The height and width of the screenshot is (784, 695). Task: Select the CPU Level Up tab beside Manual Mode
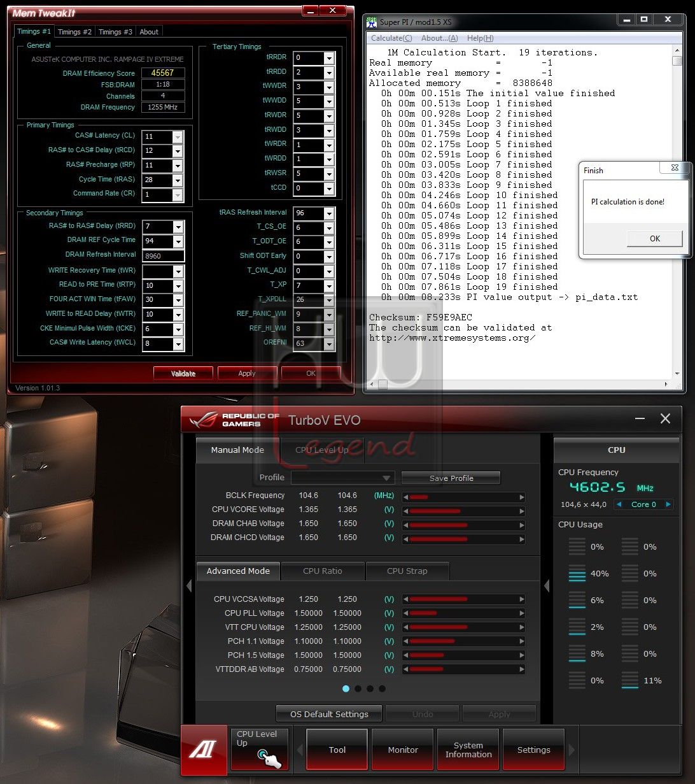(x=321, y=450)
